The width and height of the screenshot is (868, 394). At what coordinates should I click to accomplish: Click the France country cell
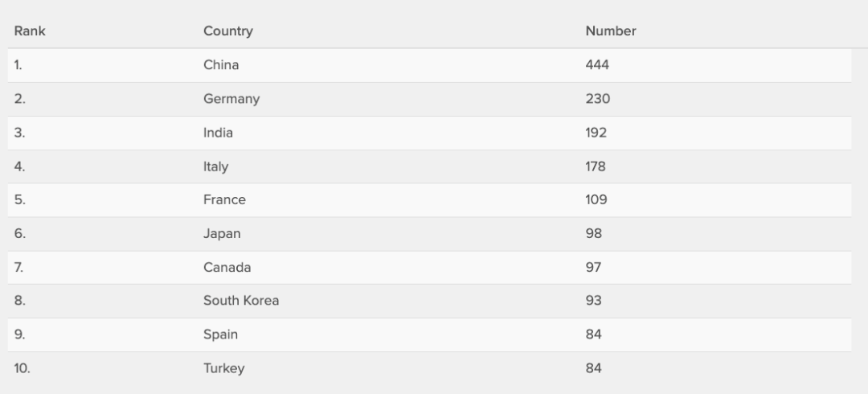(x=224, y=200)
